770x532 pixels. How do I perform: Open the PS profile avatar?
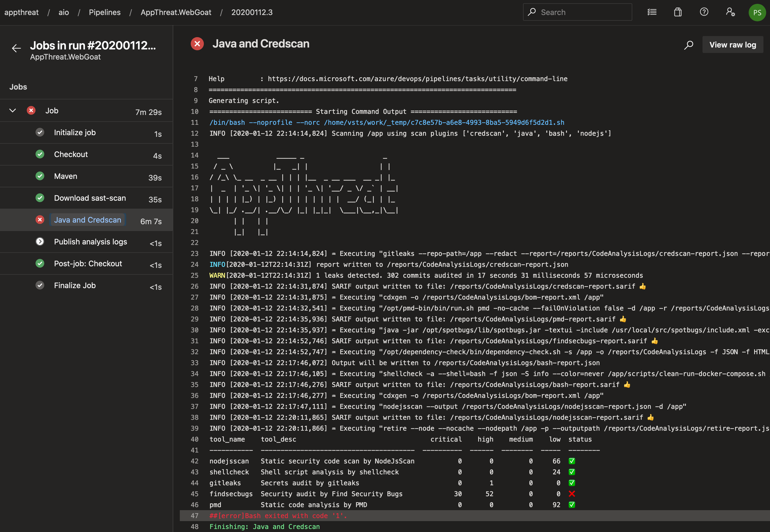[x=757, y=13]
